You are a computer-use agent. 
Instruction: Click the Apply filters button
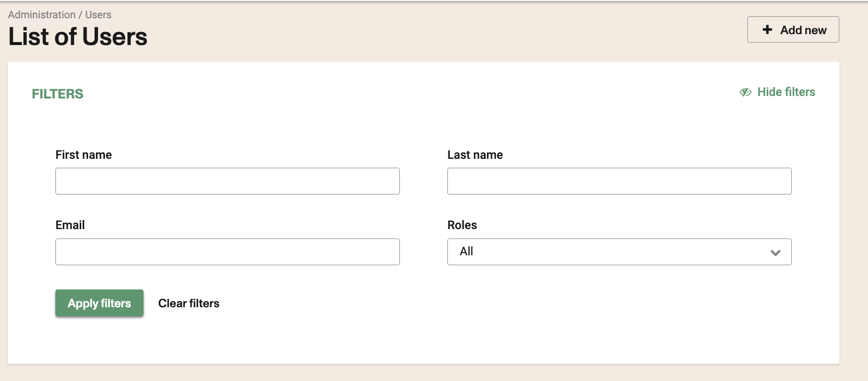tap(99, 303)
